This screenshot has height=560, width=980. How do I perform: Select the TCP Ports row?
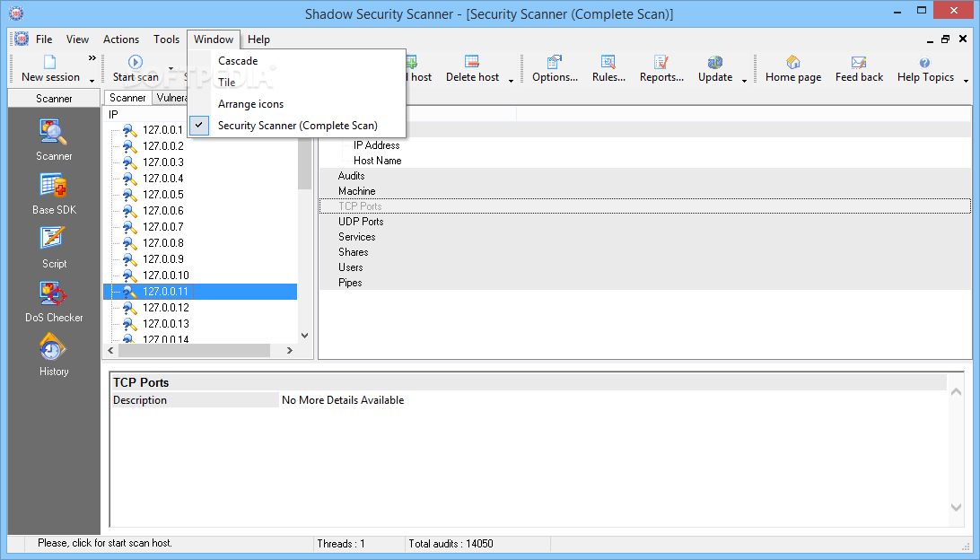point(645,206)
